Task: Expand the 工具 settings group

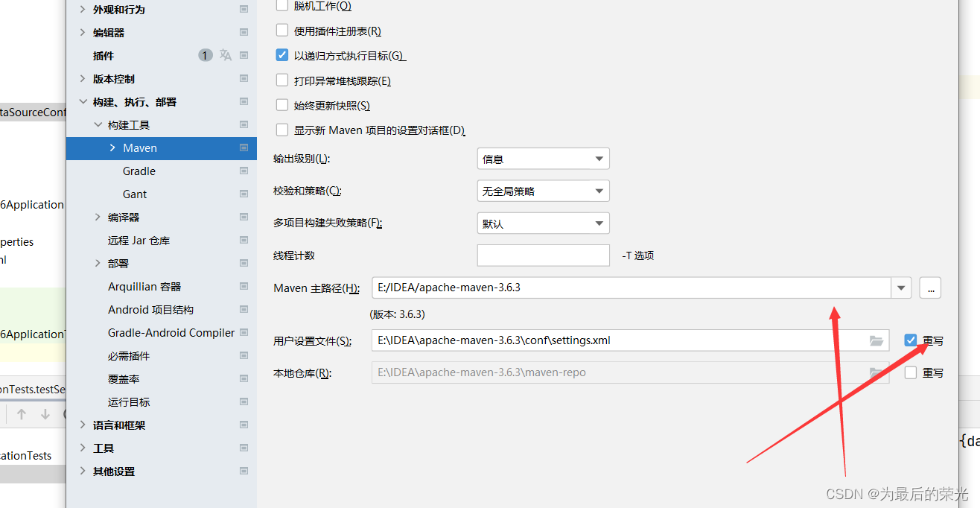Action: [83, 448]
